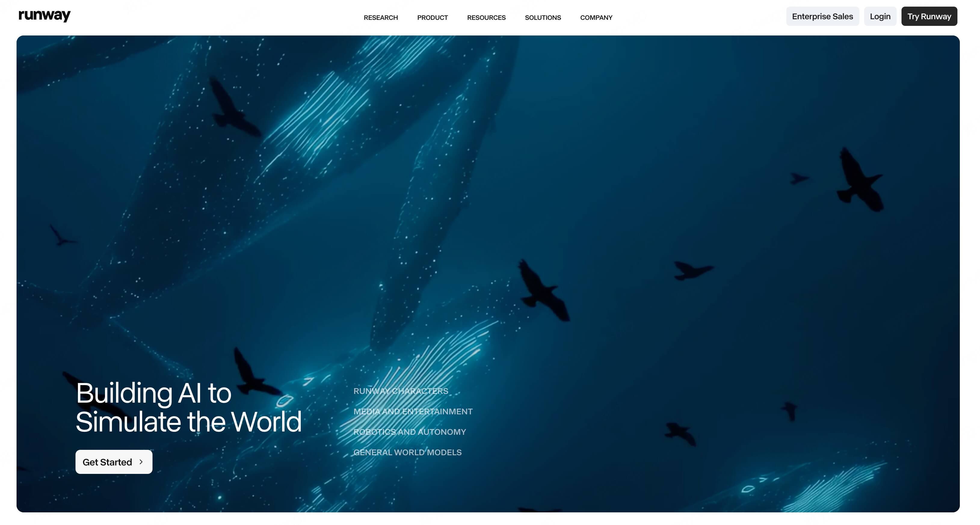Screen dimensions: 980x525
Task: Select the Runway Characters link
Action: pos(401,391)
